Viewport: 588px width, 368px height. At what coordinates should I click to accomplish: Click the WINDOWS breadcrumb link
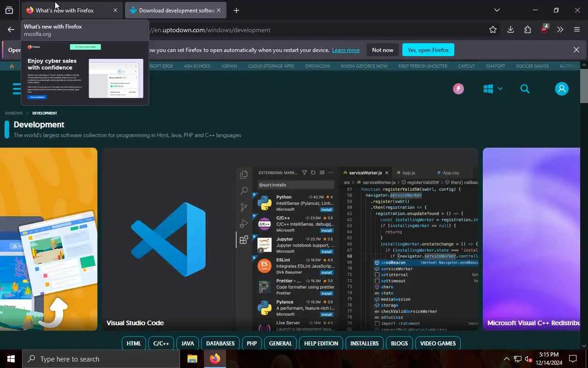(14, 113)
